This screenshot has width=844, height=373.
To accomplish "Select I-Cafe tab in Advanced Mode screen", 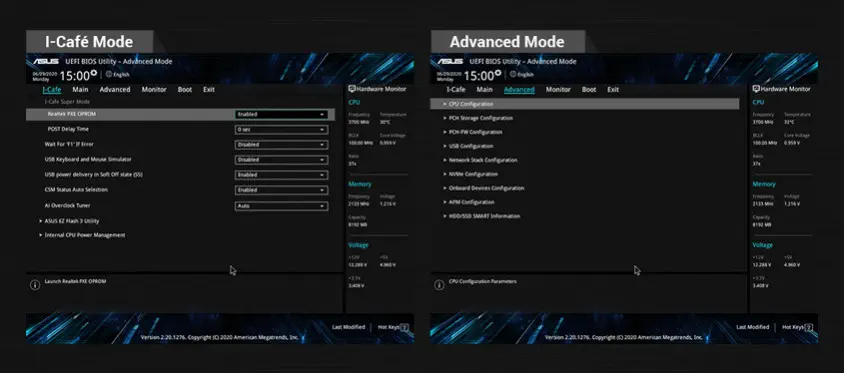I will 456,90.
